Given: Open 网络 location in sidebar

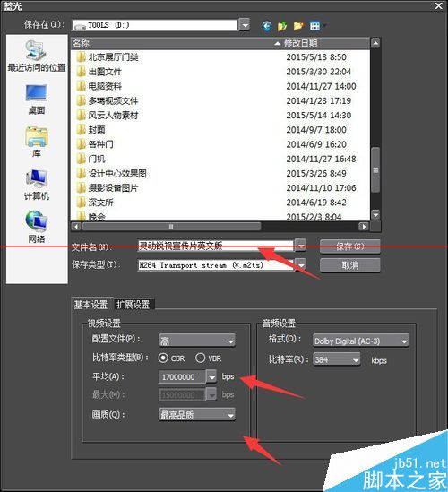Looking at the screenshot, I should pos(37,227).
